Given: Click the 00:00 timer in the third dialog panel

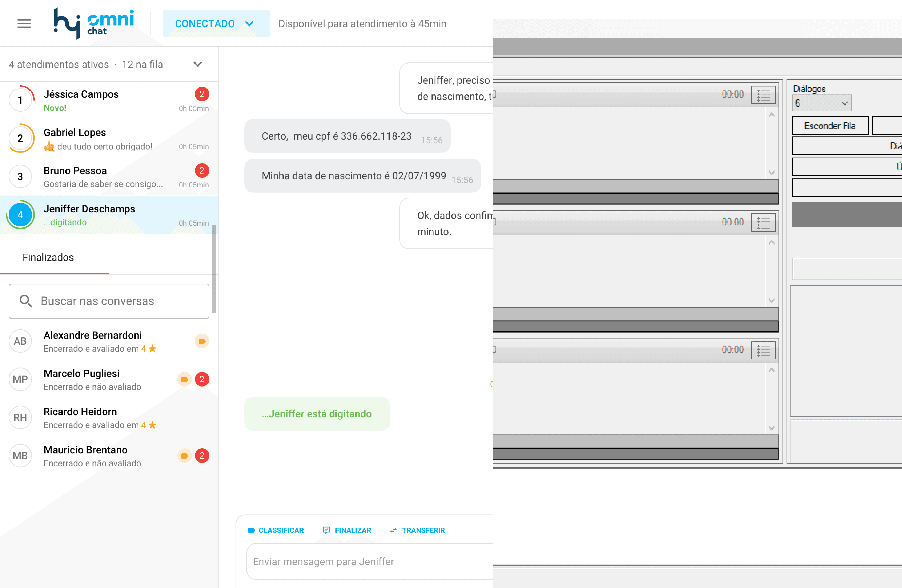Looking at the screenshot, I should pos(733,350).
